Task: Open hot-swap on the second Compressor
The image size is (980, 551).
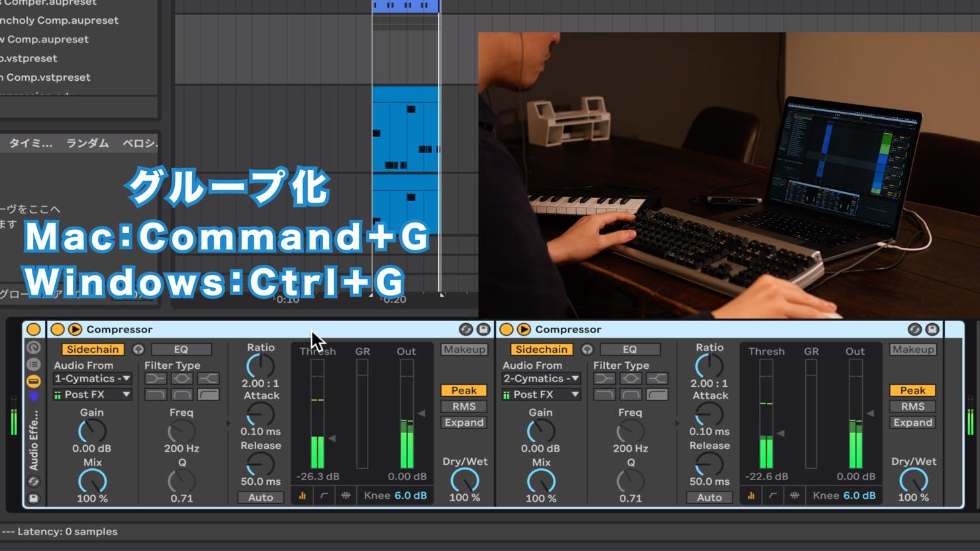Action: click(914, 329)
